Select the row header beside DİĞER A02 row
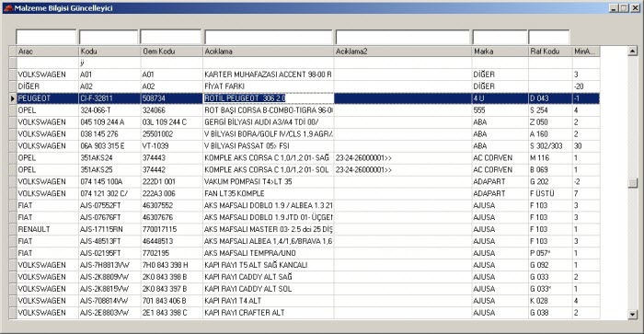644x334 pixels. [13, 86]
